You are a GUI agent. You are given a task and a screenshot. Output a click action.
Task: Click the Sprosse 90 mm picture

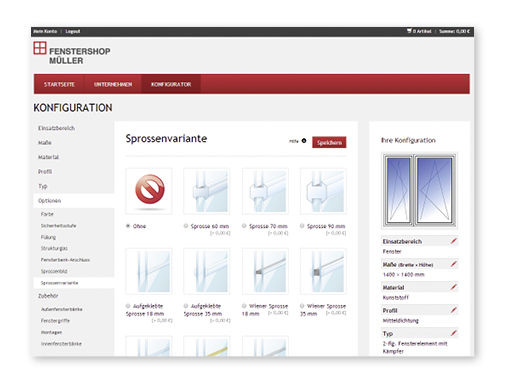coord(323,191)
